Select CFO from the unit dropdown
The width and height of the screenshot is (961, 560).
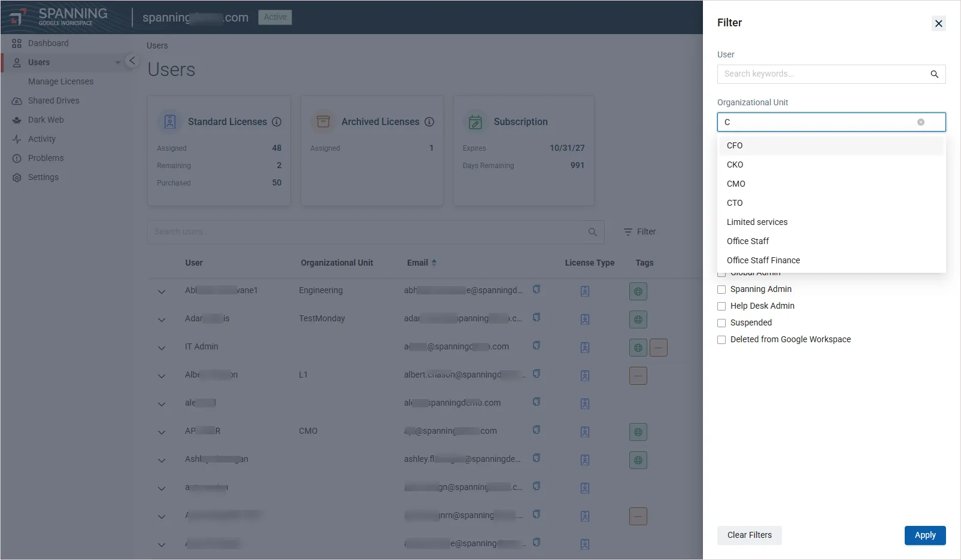pyautogui.click(x=735, y=145)
